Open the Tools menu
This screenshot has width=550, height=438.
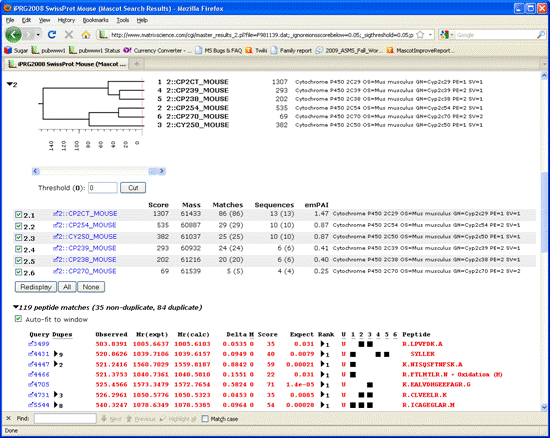(x=123, y=20)
